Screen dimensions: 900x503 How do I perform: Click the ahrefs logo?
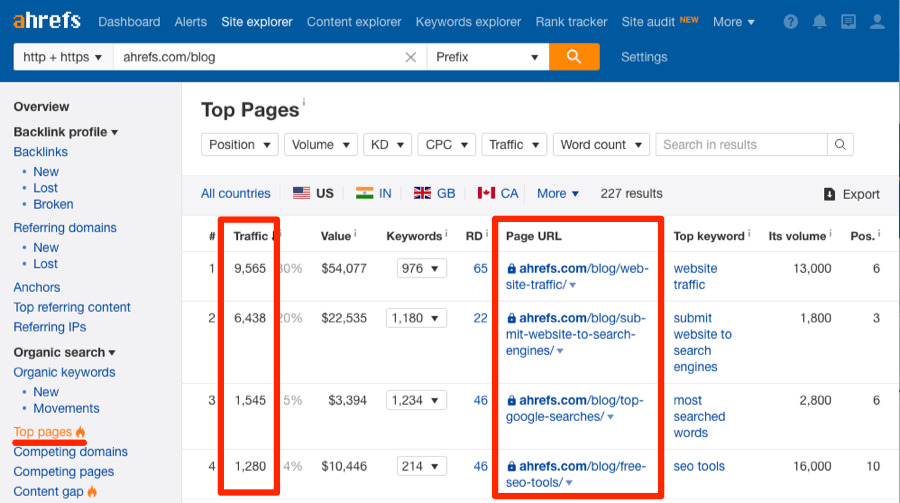[47, 21]
